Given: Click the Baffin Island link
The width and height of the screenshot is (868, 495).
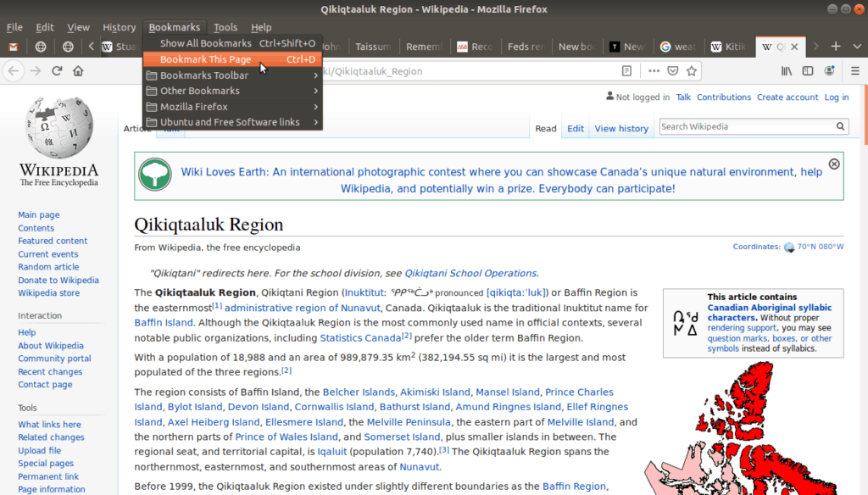Looking at the screenshot, I should 164,322.
